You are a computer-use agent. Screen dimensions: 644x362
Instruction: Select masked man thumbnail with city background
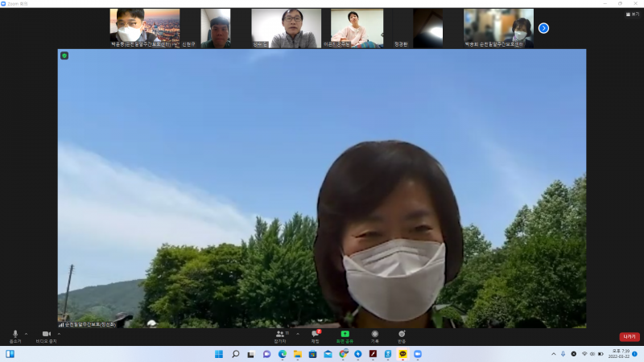coord(145,28)
